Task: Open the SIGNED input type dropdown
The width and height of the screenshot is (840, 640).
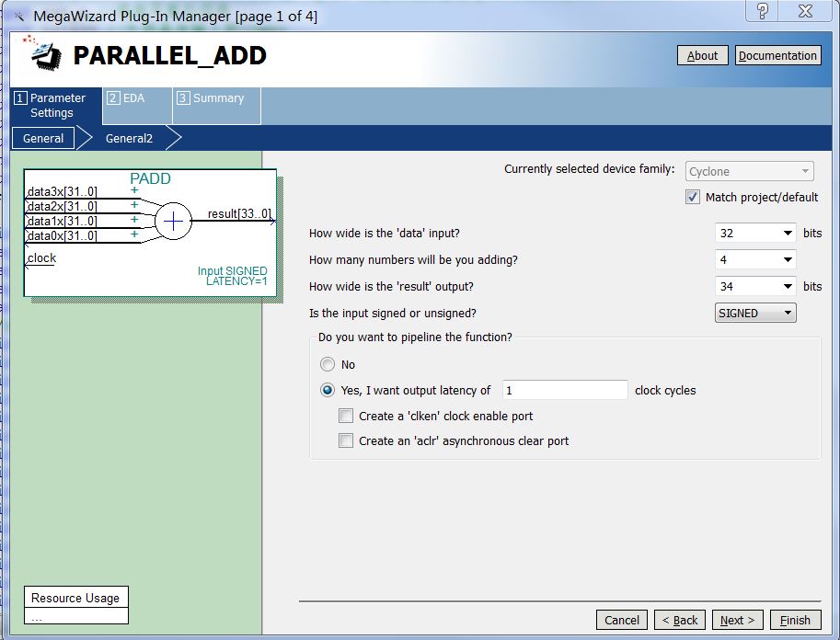Action: tap(755, 313)
